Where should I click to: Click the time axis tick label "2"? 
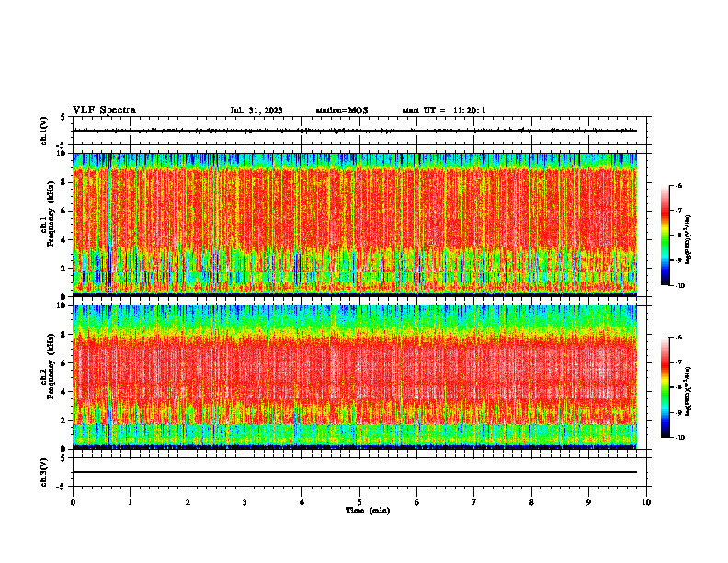[188, 502]
